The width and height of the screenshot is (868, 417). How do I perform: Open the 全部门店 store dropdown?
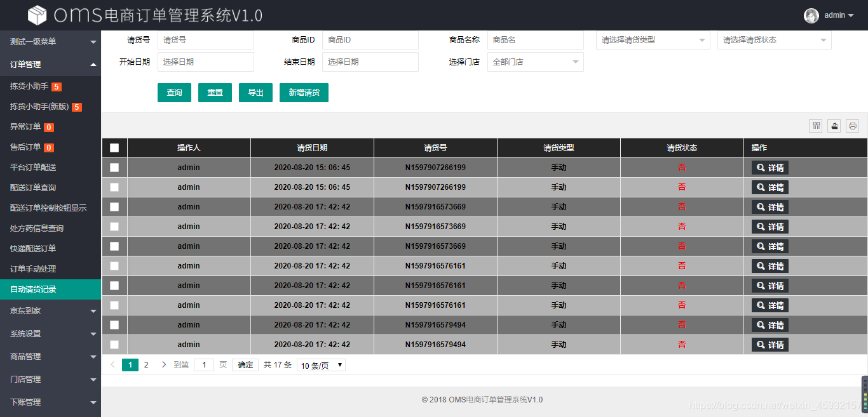pyautogui.click(x=536, y=62)
